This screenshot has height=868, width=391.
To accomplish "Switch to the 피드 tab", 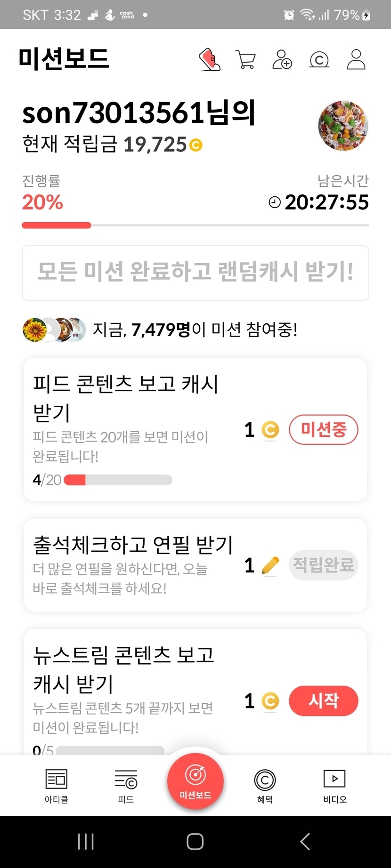I will click(126, 786).
